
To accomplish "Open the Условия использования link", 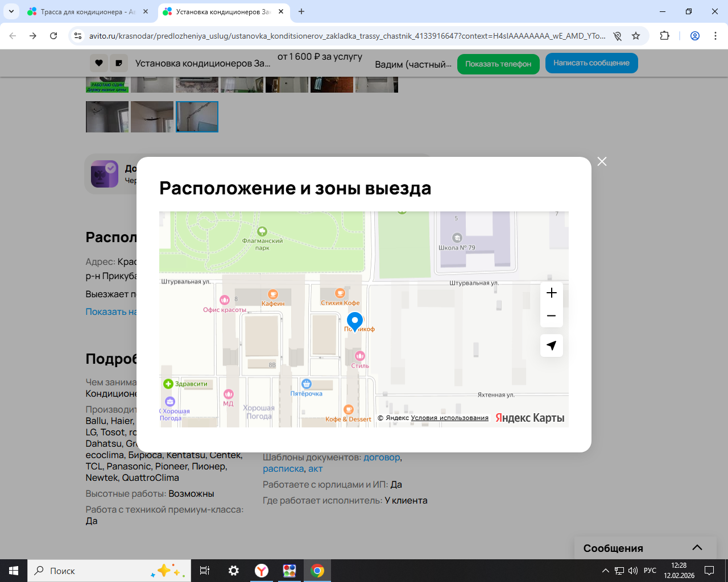I will pyautogui.click(x=449, y=418).
